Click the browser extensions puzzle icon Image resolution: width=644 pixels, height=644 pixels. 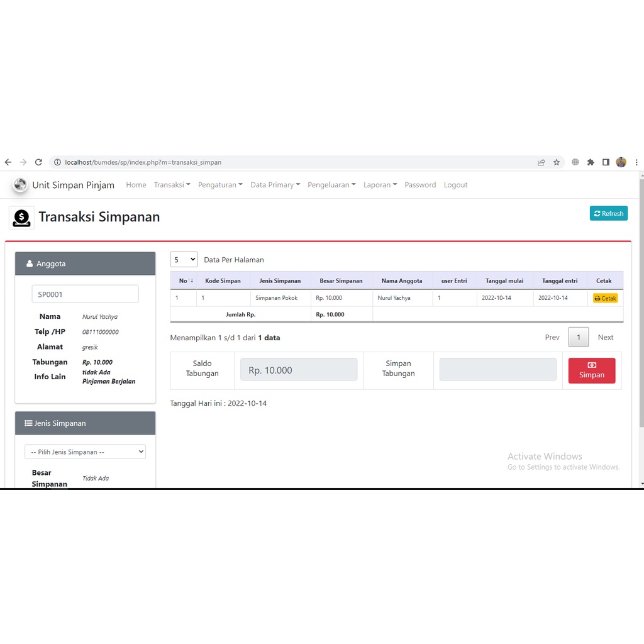(590, 162)
